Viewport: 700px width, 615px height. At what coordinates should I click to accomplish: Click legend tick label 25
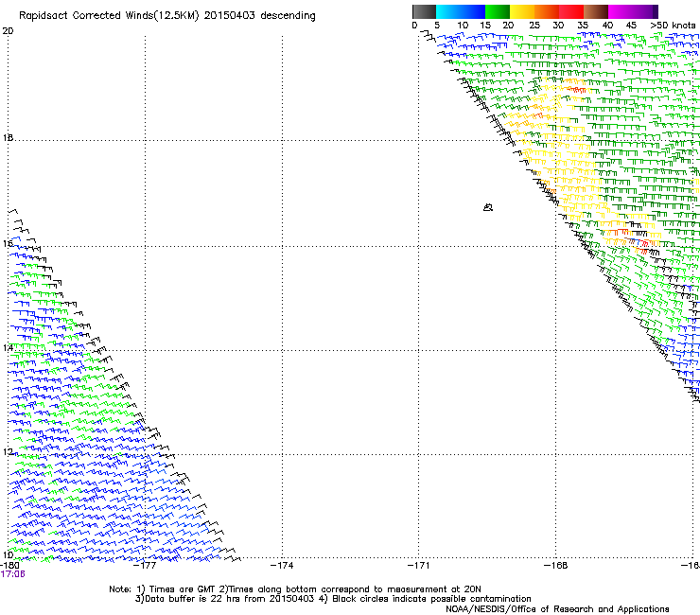pyautogui.click(x=534, y=26)
